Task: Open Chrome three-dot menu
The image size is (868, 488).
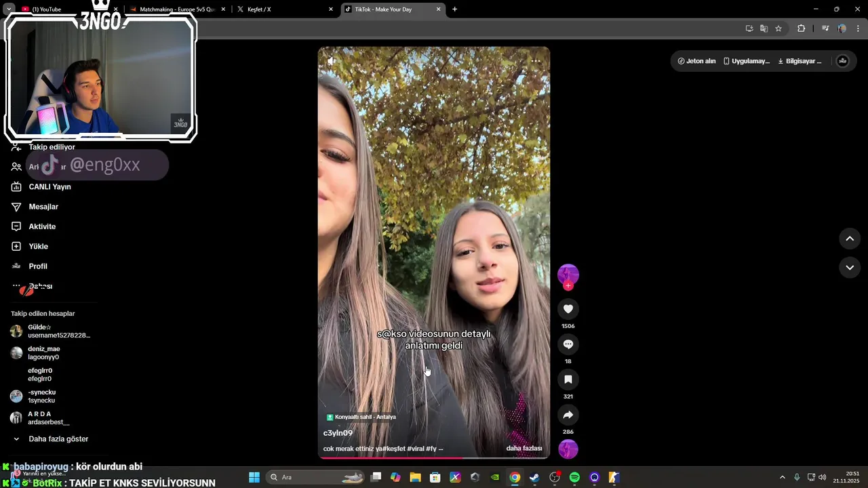Action: tap(858, 28)
